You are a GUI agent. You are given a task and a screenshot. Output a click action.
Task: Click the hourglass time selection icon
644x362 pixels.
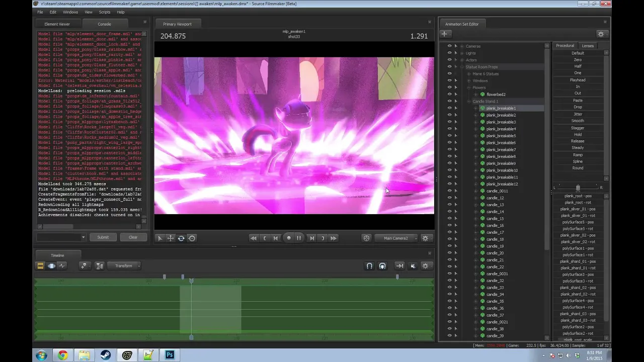[x=100, y=266]
